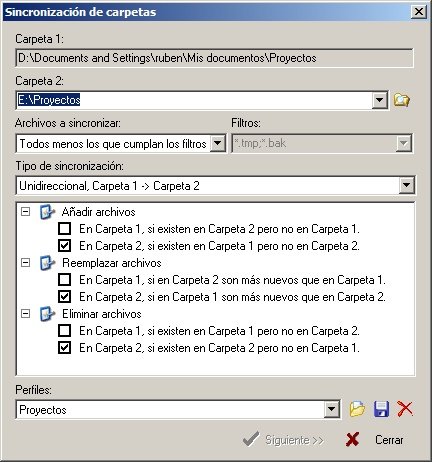Viewport: 432px width, 462px height.
Task: Open the Carpeta 2 path dropdown
Action: click(x=379, y=100)
